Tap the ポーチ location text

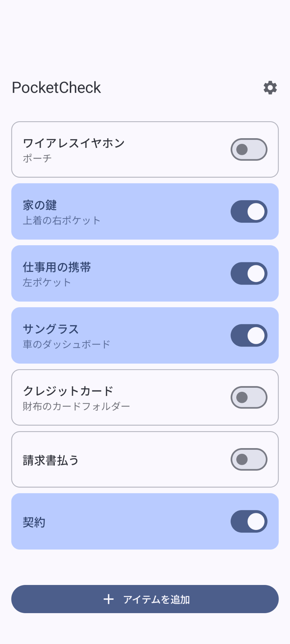pos(37,158)
